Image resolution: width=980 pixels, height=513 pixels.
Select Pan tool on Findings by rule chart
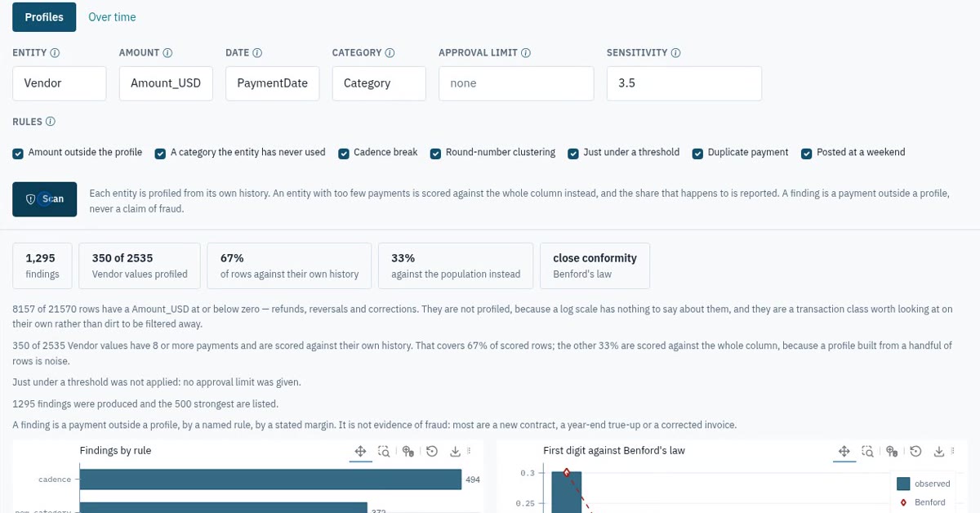[359, 451]
